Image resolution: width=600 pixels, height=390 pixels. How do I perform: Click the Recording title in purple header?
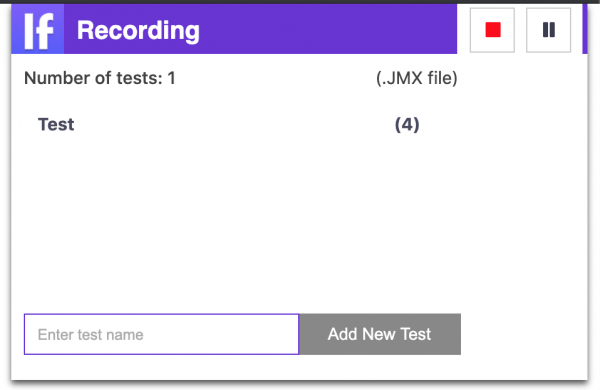[x=138, y=30]
